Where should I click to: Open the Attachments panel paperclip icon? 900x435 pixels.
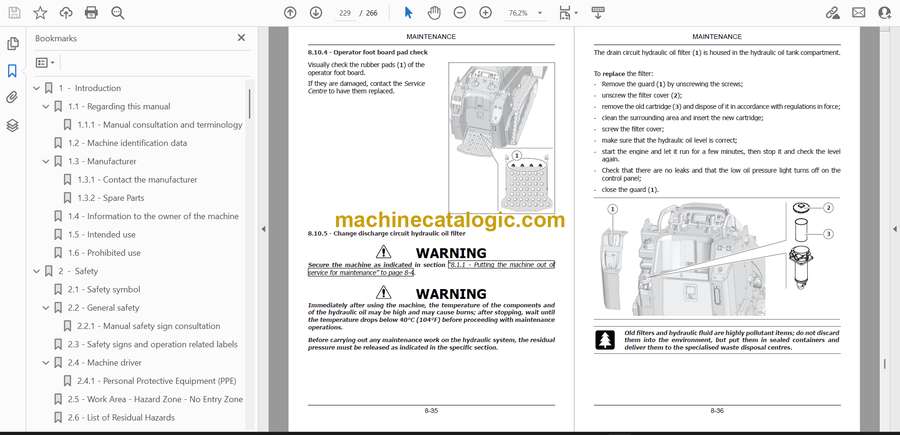coord(12,98)
